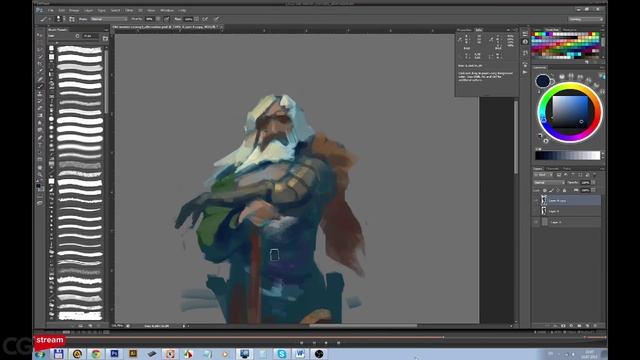Select the Lasso tool
Viewport: 640px width, 360px height.
pos(40,49)
